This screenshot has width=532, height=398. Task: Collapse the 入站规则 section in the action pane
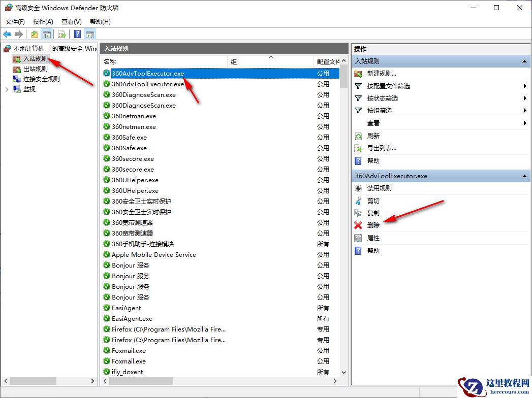click(523, 60)
